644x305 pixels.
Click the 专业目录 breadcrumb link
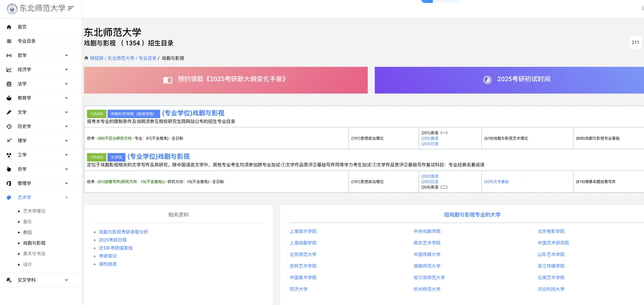(147, 58)
